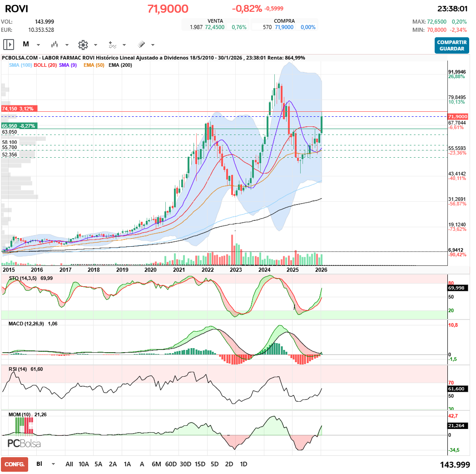Image resolution: width=476 pixels, height=474 pixels.
Task: Toggle the SMA (100) indicator label
Action: 20,65
